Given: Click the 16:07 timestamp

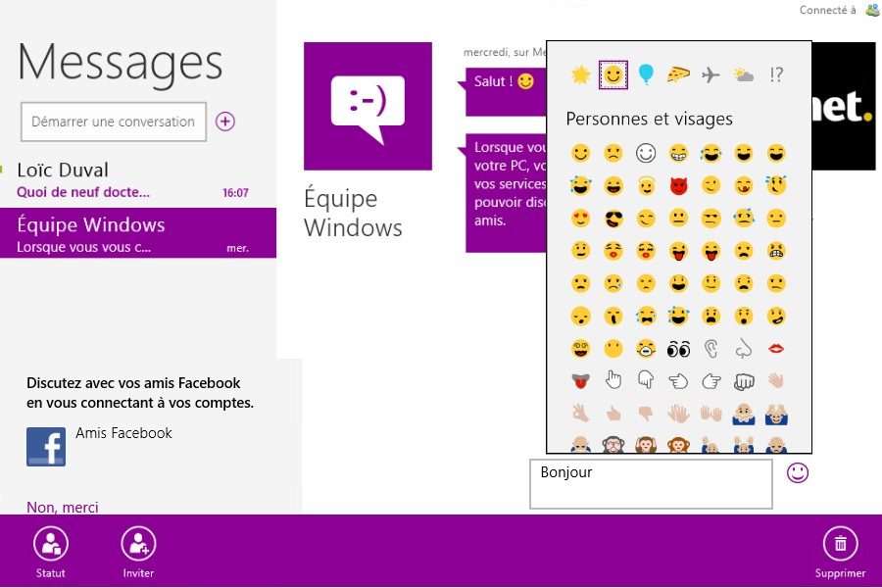Looking at the screenshot, I should pos(235,192).
